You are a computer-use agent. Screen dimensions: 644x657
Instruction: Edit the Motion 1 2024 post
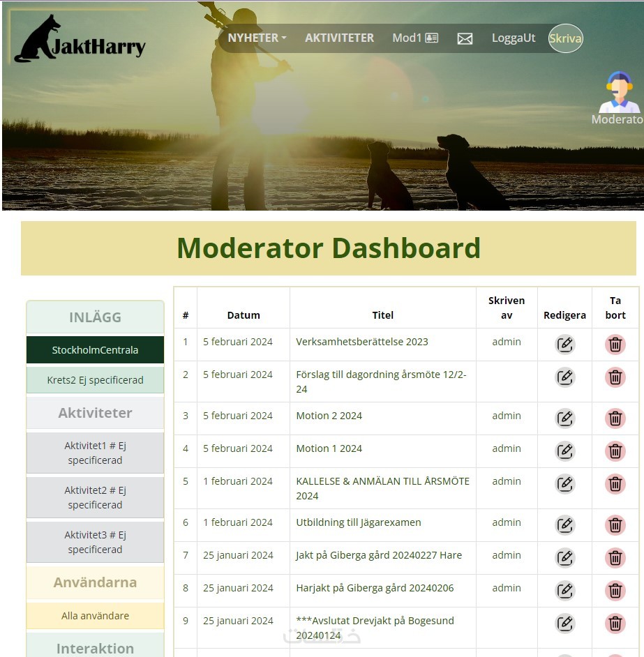(x=564, y=451)
